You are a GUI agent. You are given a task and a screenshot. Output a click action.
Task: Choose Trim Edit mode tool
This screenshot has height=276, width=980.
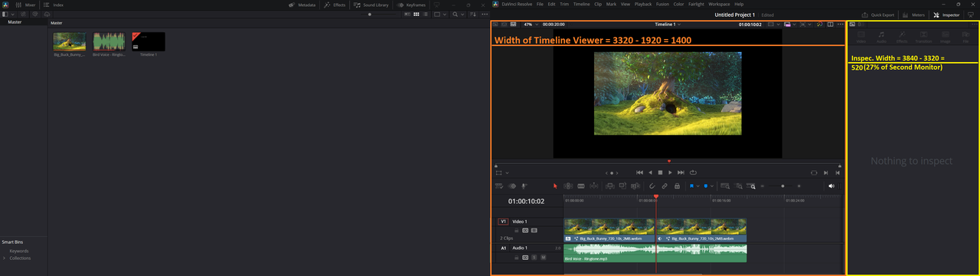tap(568, 186)
